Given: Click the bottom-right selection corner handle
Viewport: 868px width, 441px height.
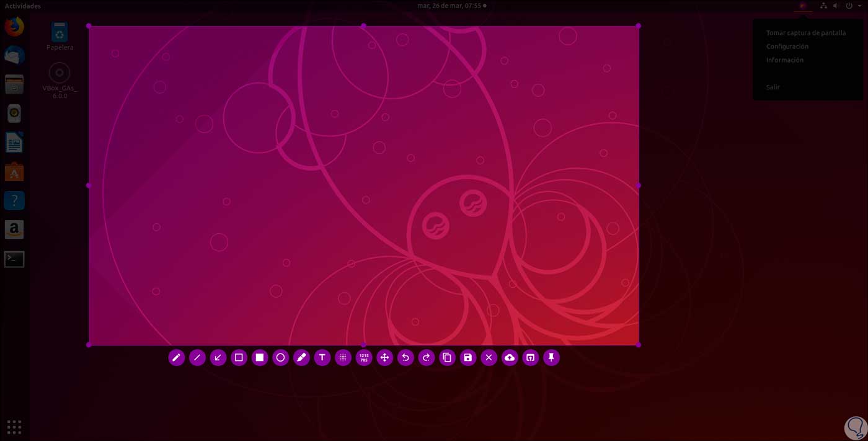Looking at the screenshot, I should (639, 345).
